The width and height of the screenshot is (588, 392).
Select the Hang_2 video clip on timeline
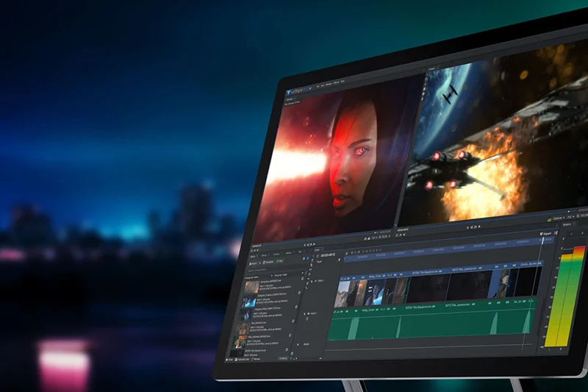pyautogui.click(x=375, y=291)
